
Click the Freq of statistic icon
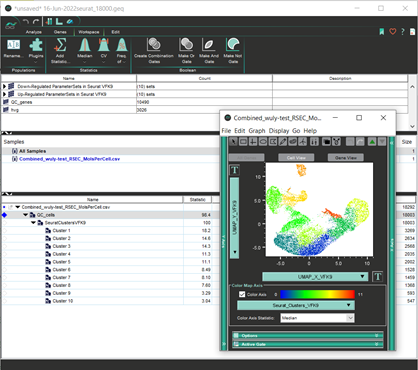pos(122,45)
